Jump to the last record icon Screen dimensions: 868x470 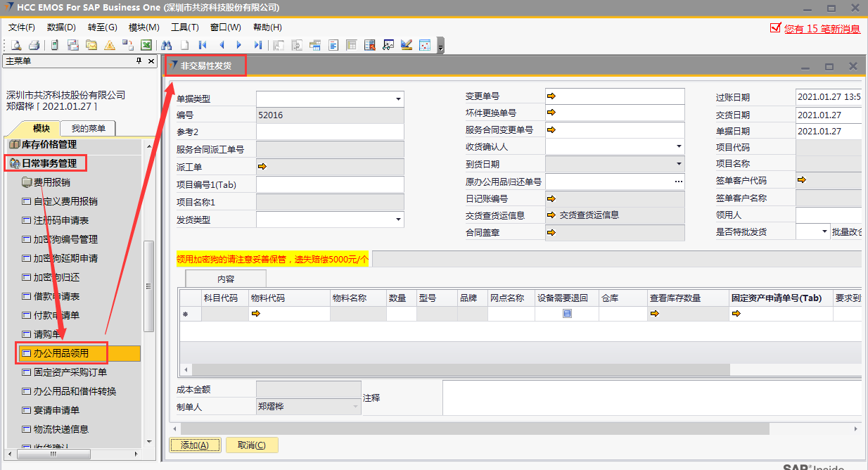[257, 45]
